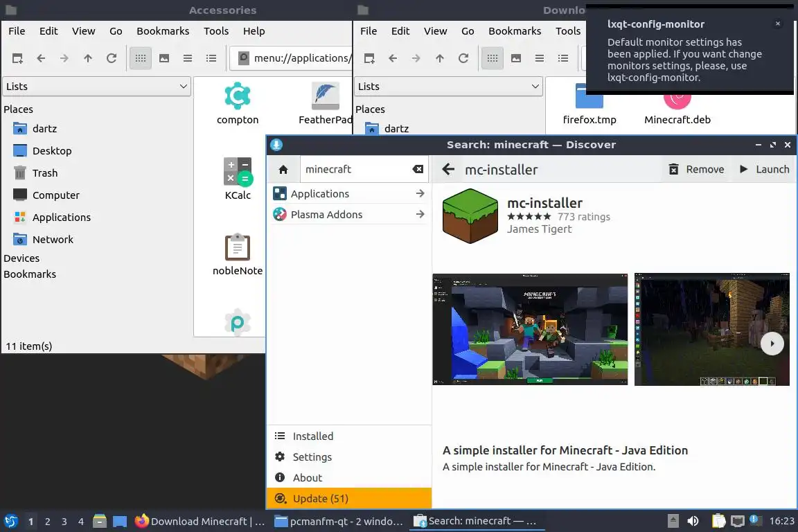Click the clock showing 16:23

point(781,521)
